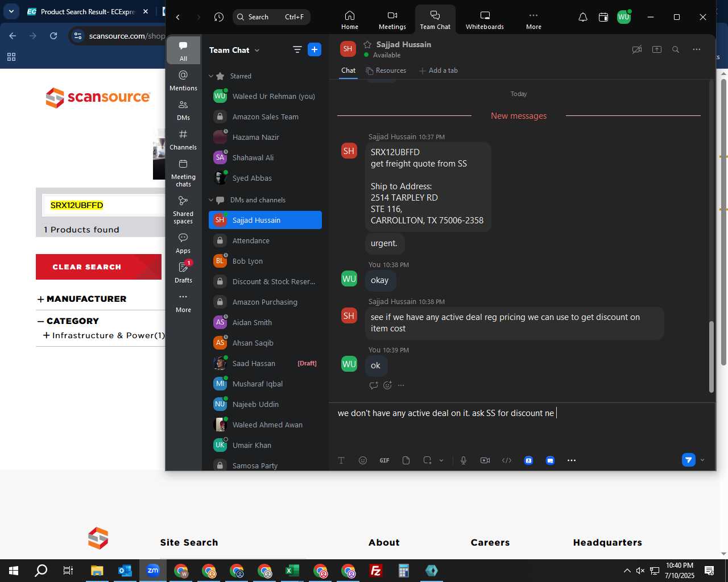Open Zoom notifications bell
This screenshot has height=582, width=728.
point(582,17)
